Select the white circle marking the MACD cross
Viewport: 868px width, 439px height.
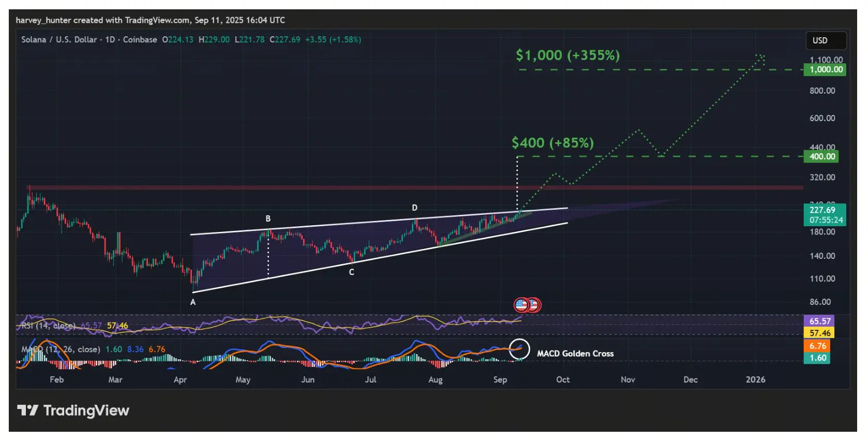(x=519, y=349)
